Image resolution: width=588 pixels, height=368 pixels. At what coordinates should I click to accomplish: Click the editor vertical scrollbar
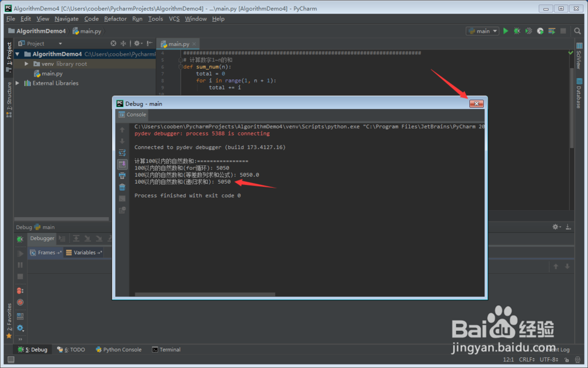(572, 109)
